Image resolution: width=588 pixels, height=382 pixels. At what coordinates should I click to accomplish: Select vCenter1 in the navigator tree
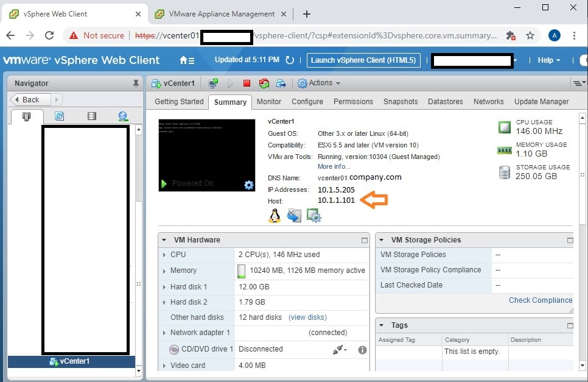(x=71, y=361)
